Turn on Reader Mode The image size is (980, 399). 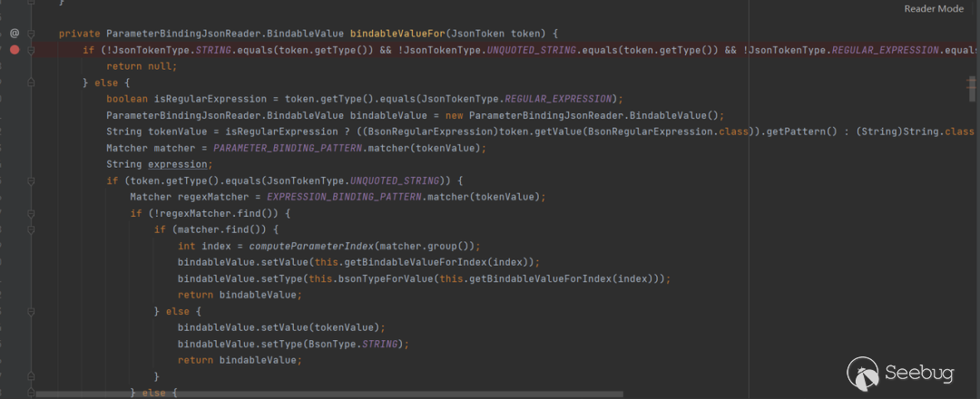934,9
